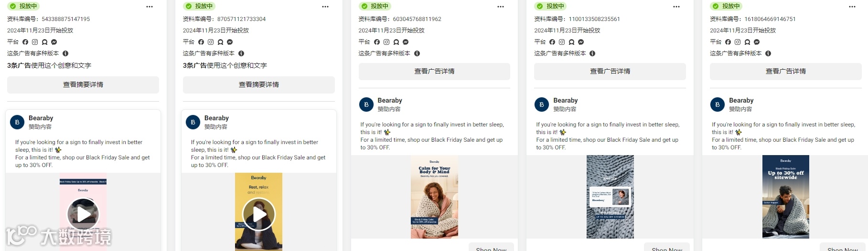Click 查看摘要详情 button in first card
868x251 pixels.
83,84
